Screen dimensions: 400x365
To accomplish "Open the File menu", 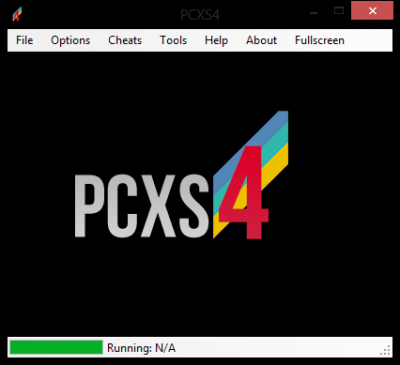I will coord(24,40).
